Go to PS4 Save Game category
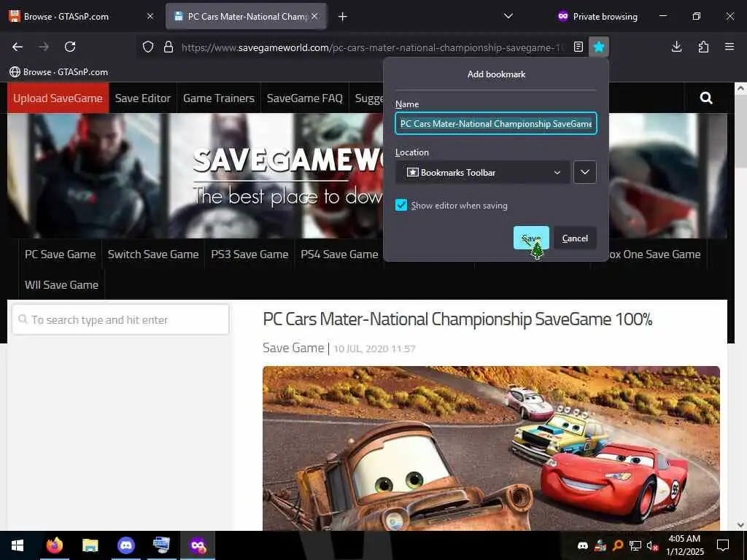Viewport: 747px width, 560px height. tap(339, 254)
